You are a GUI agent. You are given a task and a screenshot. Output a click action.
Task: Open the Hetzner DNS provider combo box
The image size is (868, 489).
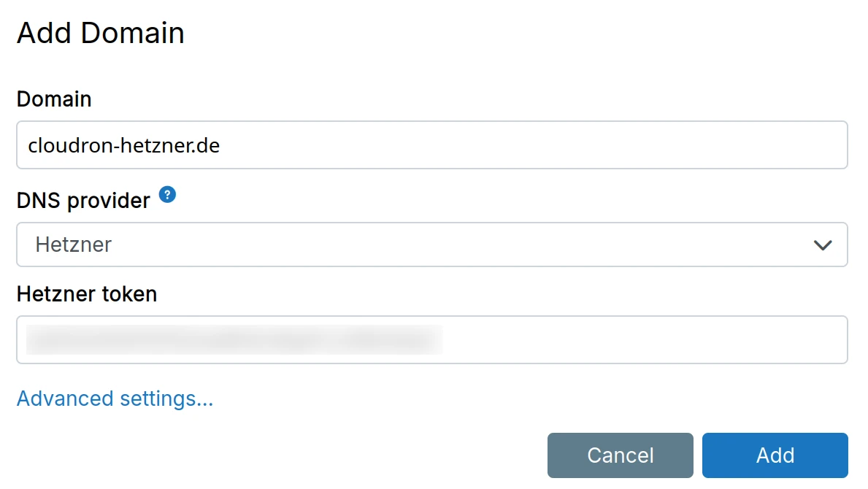point(432,244)
